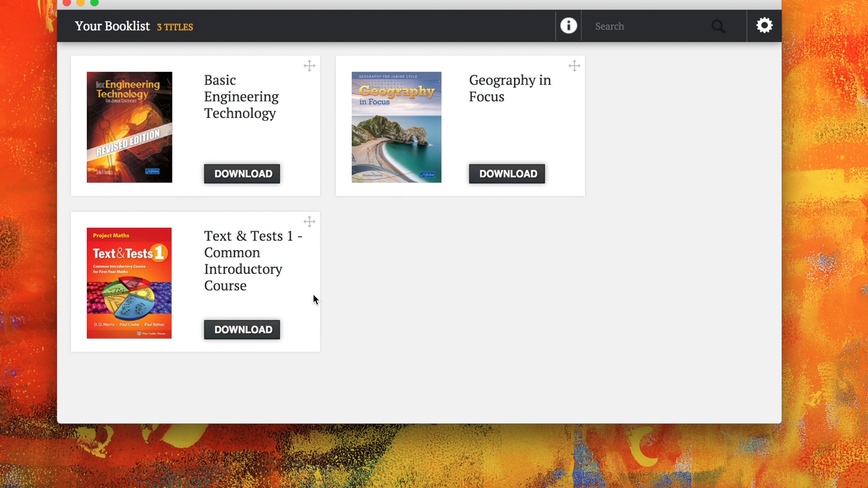
Task: Open settings via the gear icon
Action: (x=764, y=26)
